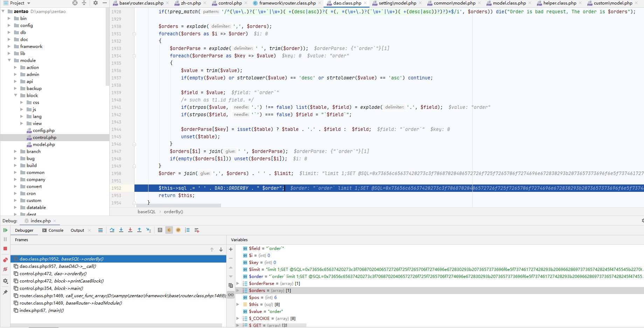This screenshot has height=328, width=644.
Task: Click the Step Out icon
Action: point(139,230)
